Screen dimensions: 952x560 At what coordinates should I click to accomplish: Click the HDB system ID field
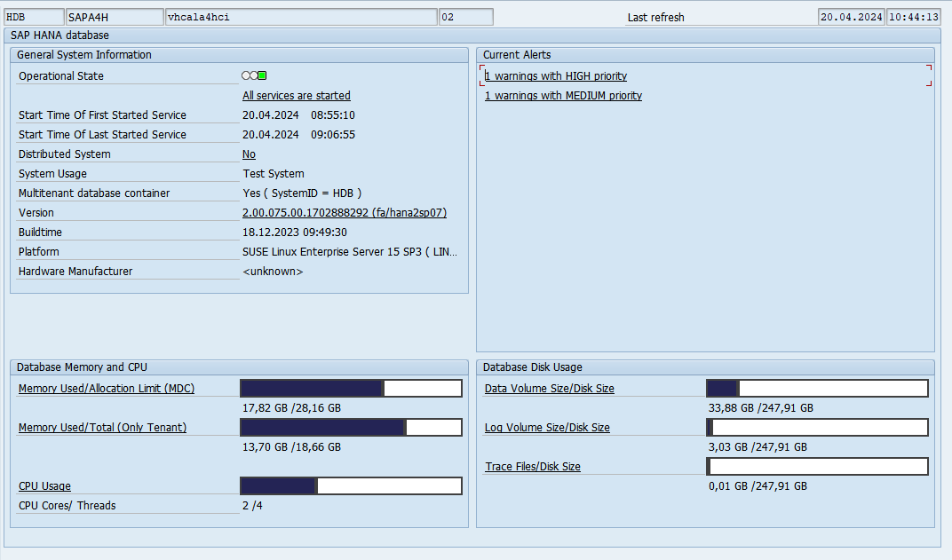point(34,17)
